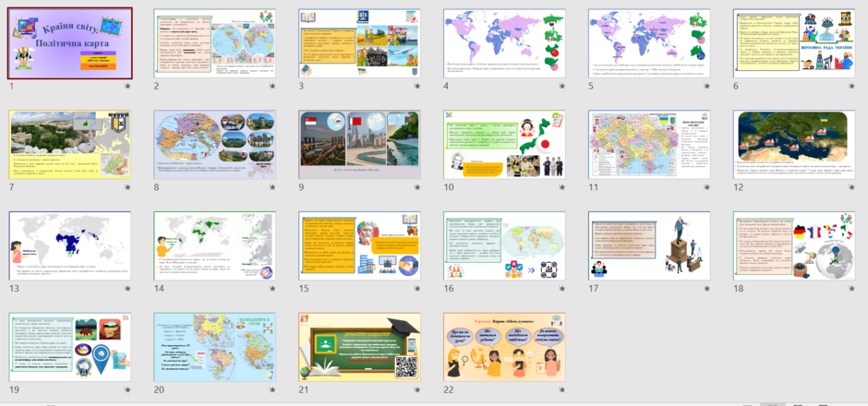Click the transition star beneath slide 13
The height and width of the screenshot is (406, 868).
[x=127, y=288]
